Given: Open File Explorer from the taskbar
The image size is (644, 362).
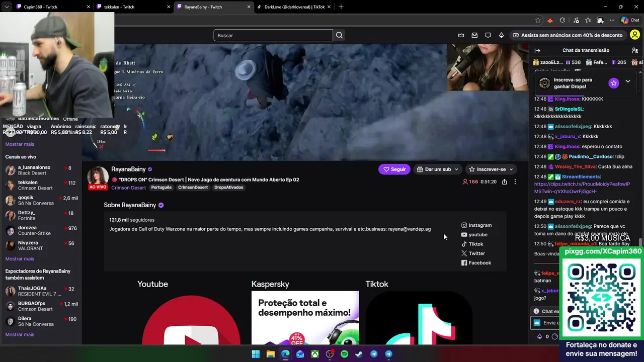Looking at the screenshot, I should (x=270, y=354).
